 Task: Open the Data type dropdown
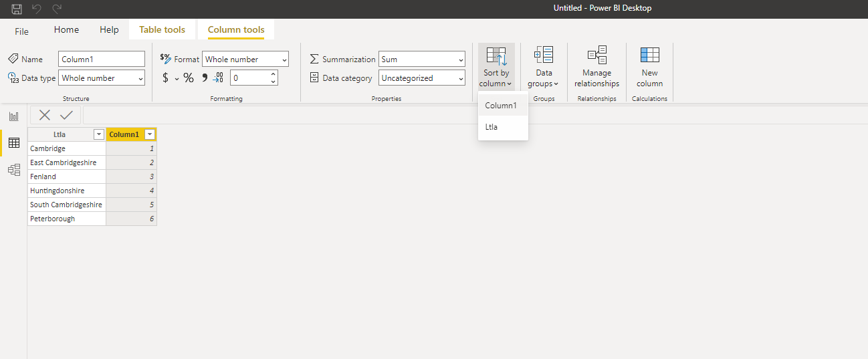[102, 78]
